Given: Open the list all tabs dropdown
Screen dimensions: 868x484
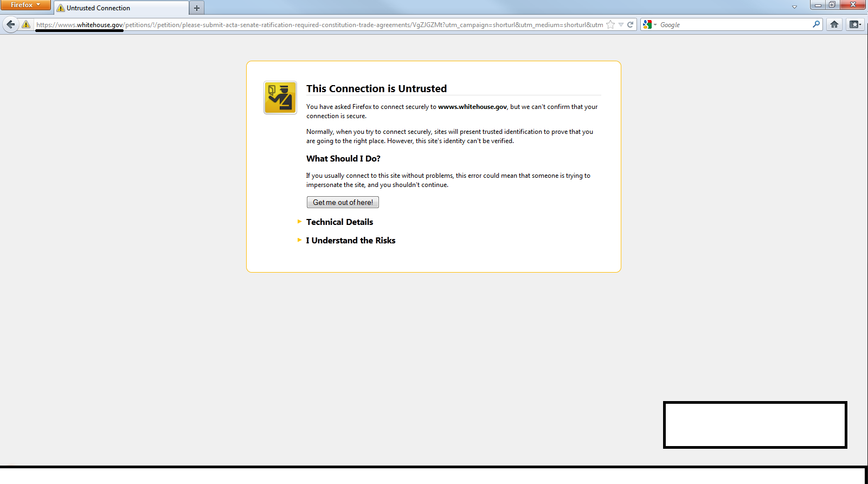Looking at the screenshot, I should coord(794,7).
